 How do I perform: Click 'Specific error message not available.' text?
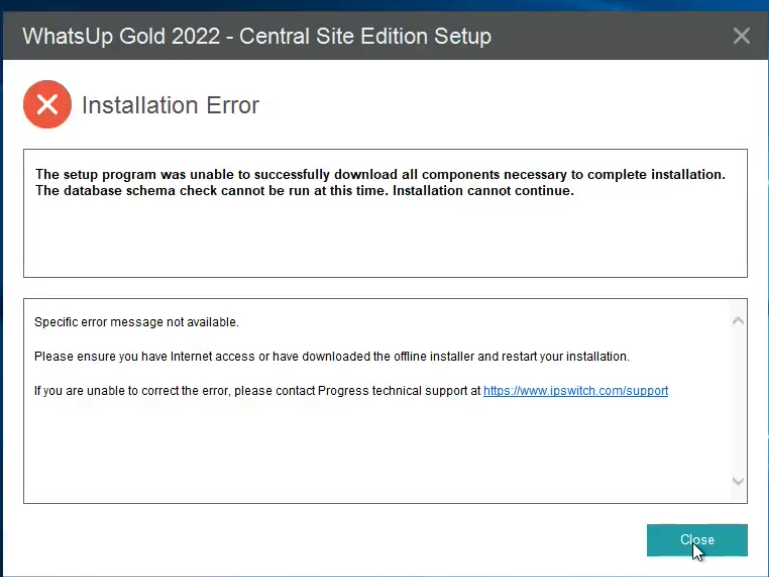click(136, 322)
